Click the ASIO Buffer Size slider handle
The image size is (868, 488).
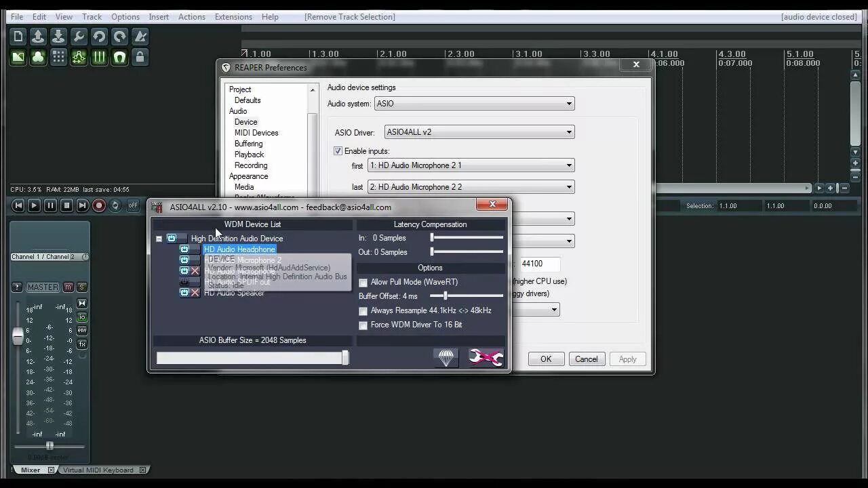[x=345, y=358]
